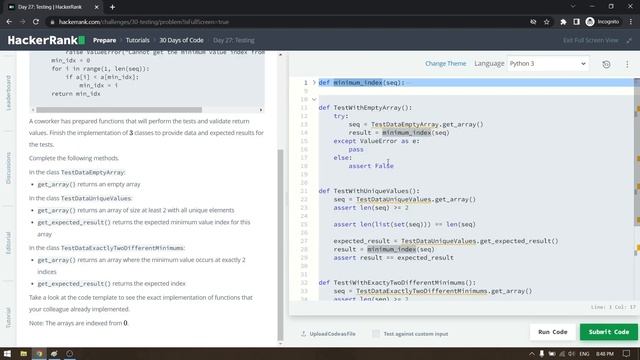The height and width of the screenshot is (360, 640).
Task: Open the Incognito profile indicator
Action: (x=602, y=22)
